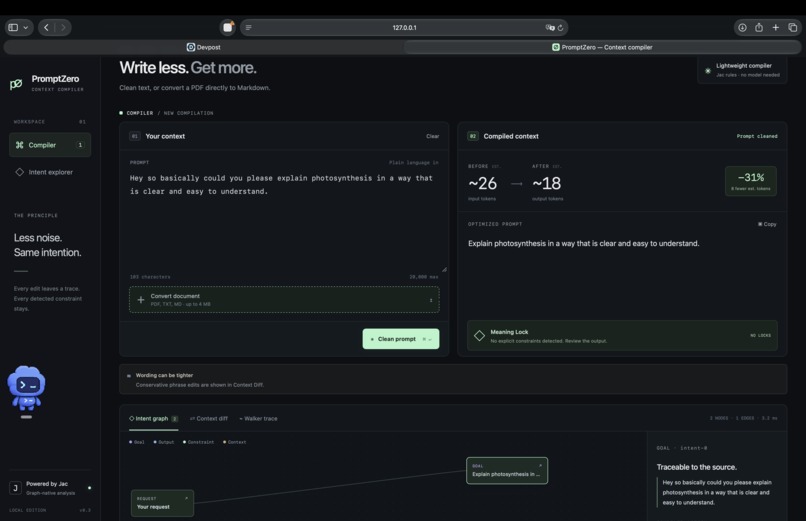
Task: Click the Convert document upload area
Action: click(x=284, y=300)
